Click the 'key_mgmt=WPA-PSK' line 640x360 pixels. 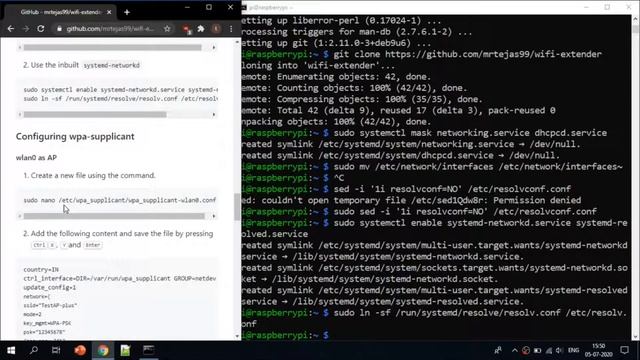[47, 323]
